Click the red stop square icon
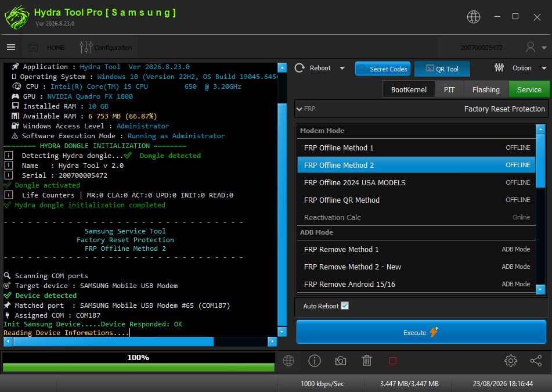This screenshot has height=392, width=552. (x=393, y=361)
